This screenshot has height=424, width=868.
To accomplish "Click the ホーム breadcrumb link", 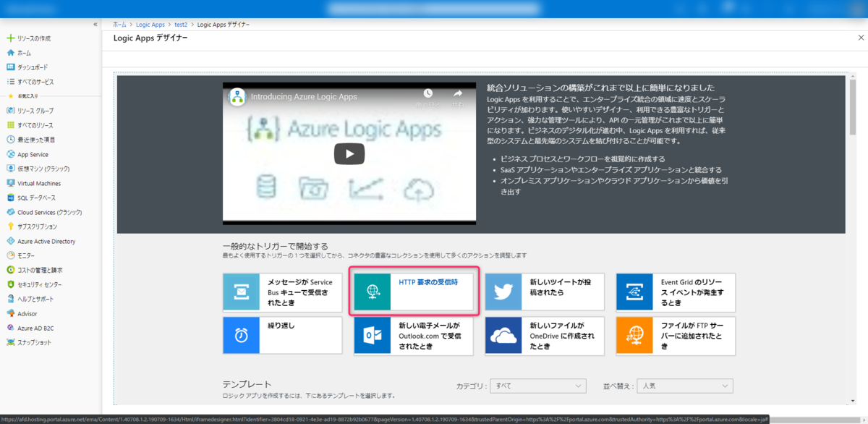I will 120,25.
